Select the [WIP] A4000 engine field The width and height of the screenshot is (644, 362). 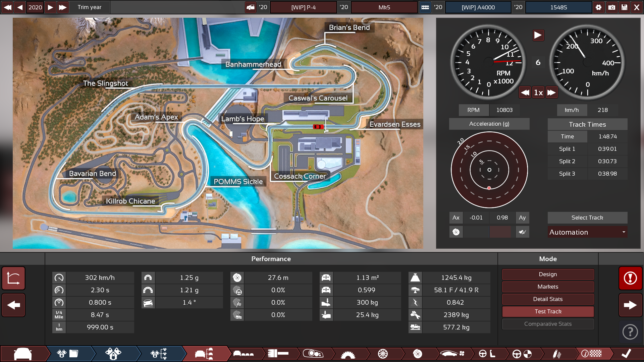[x=478, y=7]
